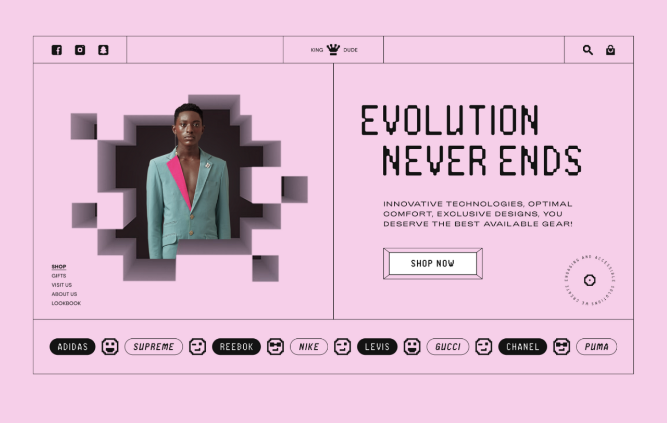Click the circular rotating badge icon
The height and width of the screenshot is (423, 667).
click(590, 280)
